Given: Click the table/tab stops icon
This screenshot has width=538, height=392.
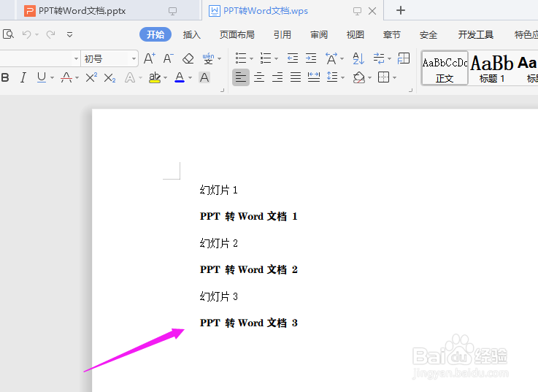Looking at the screenshot, I should pyautogui.click(x=404, y=58).
